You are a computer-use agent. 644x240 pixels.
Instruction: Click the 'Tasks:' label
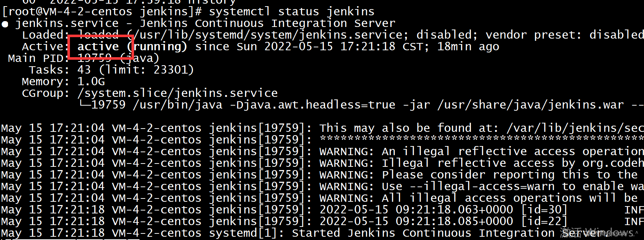(x=50, y=70)
